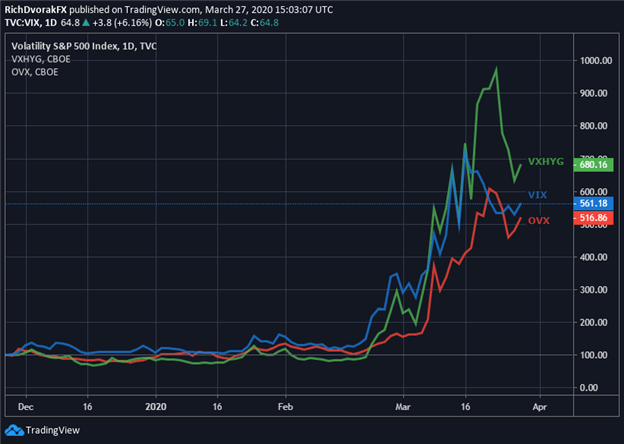Click the Feb date axis label

point(285,407)
